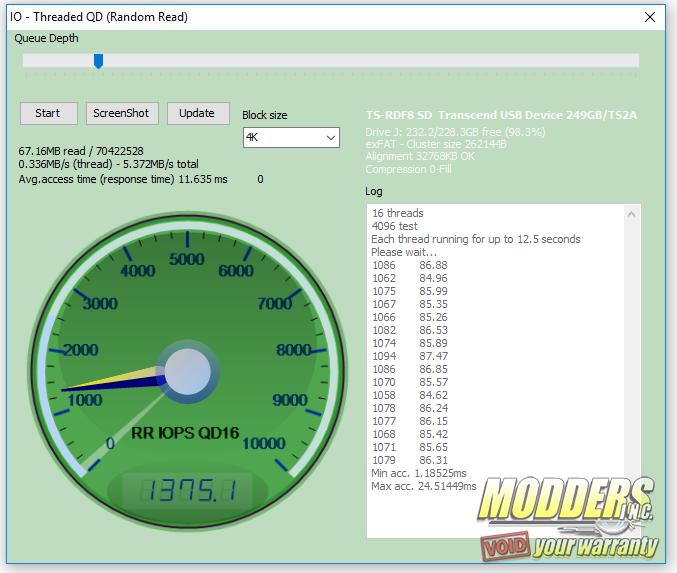This screenshot has height=573, width=677.
Task: Click the gauge needle center hub
Action: point(187,372)
